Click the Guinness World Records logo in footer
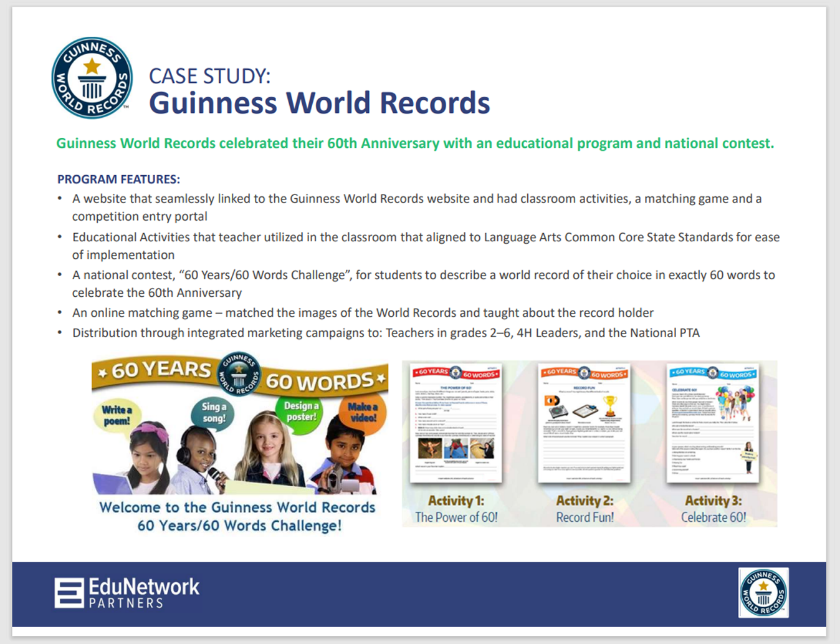 (763, 592)
